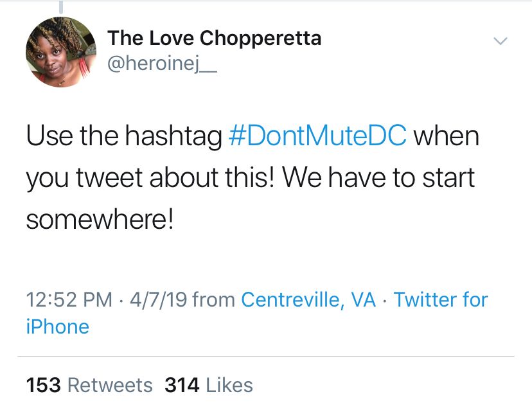Click the @heroinej__ handle
Screen dimensions: 532x412
click(x=163, y=66)
